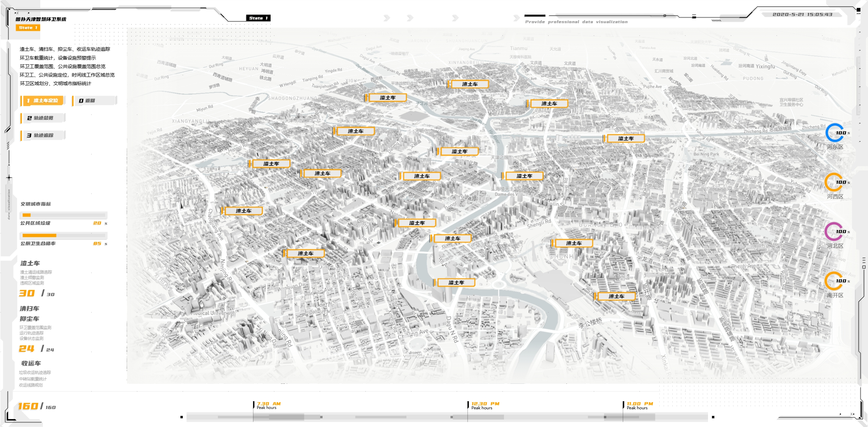Image resolution: width=868 pixels, height=427 pixels.
Task: Click the orange State 1 badge under title
Action: tap(28, 28)
